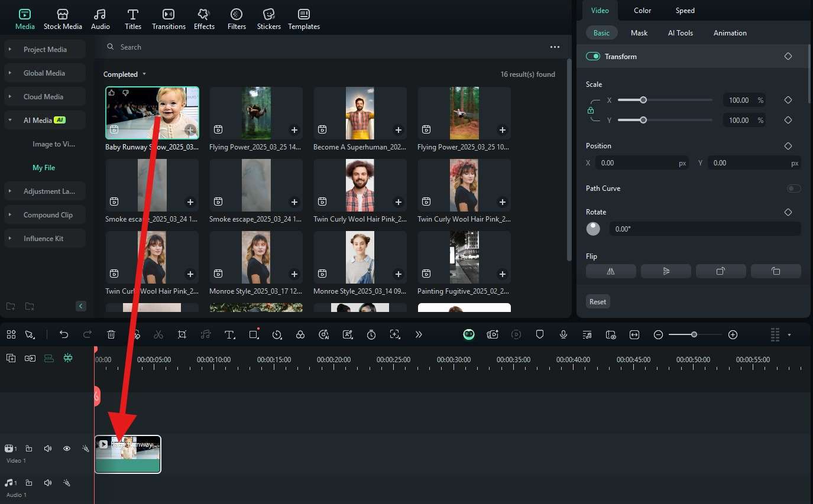
Task: Open the Completed filter dropdown
Action: click(x=125, y=74)
